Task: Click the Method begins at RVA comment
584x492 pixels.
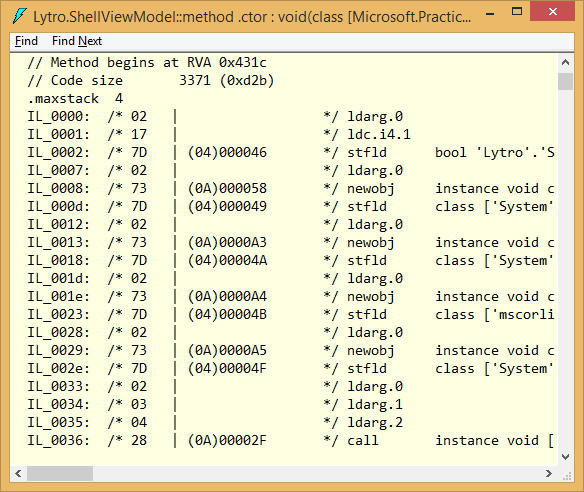Action: click(147, 63)
